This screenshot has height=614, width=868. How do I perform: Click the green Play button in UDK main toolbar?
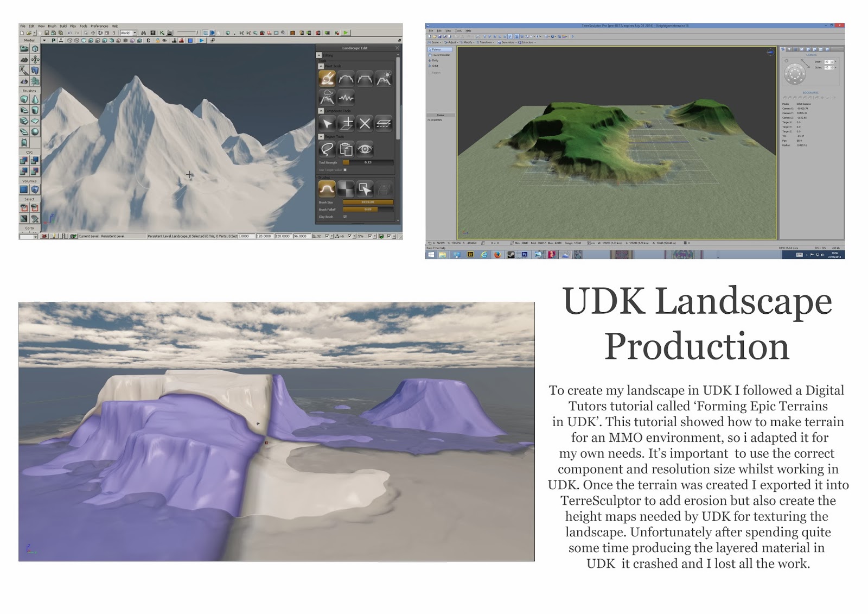[x=346, y=33]
